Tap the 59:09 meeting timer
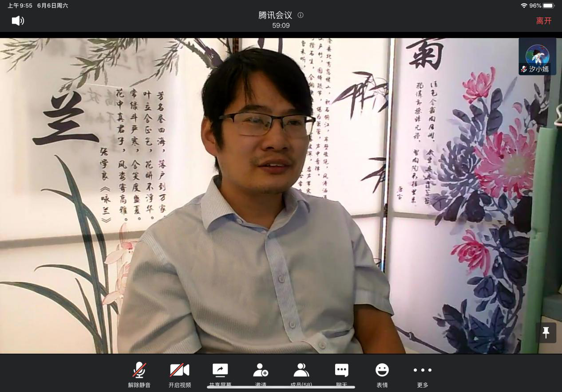 coord(281,26)
